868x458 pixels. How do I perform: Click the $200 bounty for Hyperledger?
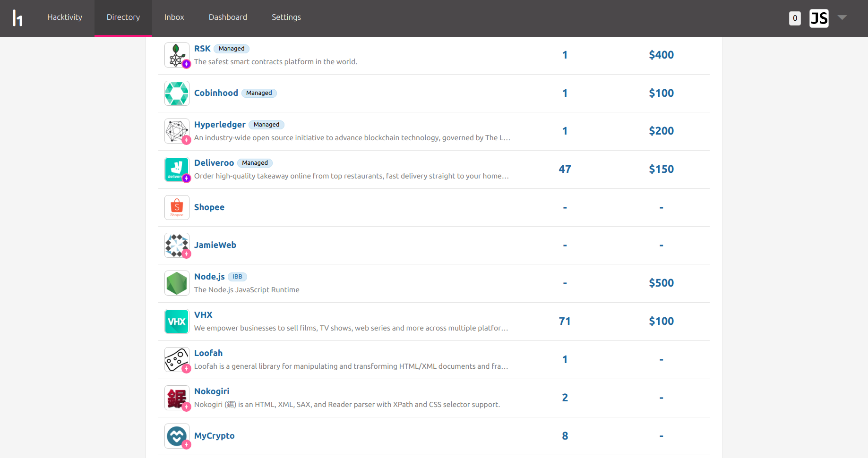[661, 131]
